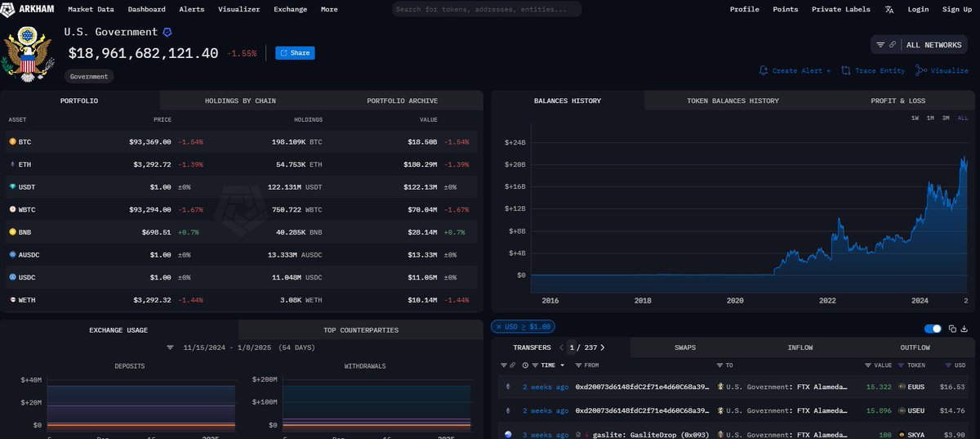
Task: Select the 3M chart range
Action: (x=946, y=119)
